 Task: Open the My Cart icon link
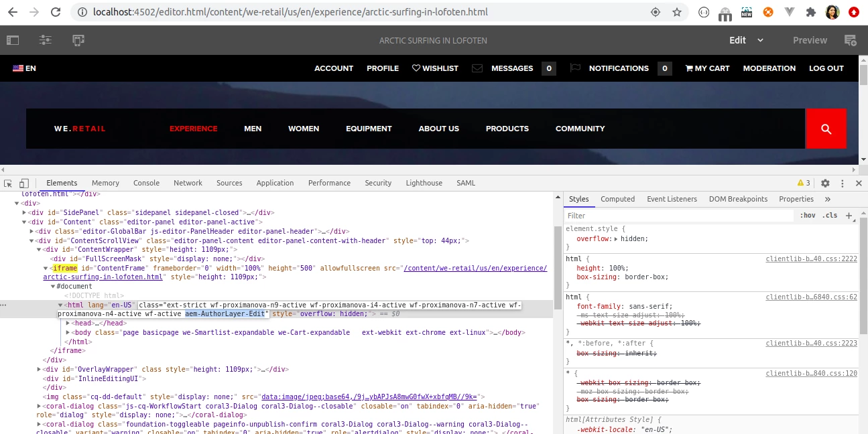coord(707,68)
